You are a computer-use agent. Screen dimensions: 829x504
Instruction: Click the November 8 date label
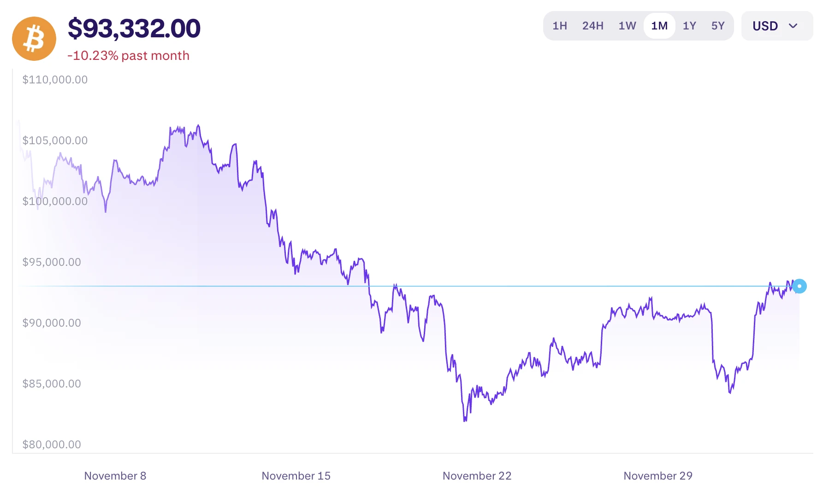(x=115, y=475)
